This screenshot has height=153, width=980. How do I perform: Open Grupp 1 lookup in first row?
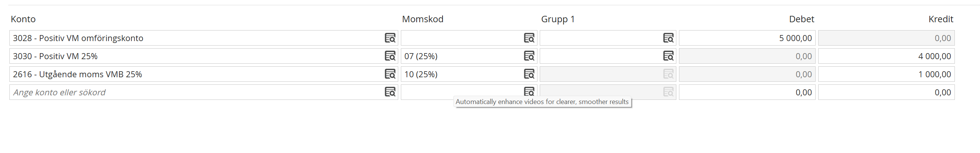668,38
